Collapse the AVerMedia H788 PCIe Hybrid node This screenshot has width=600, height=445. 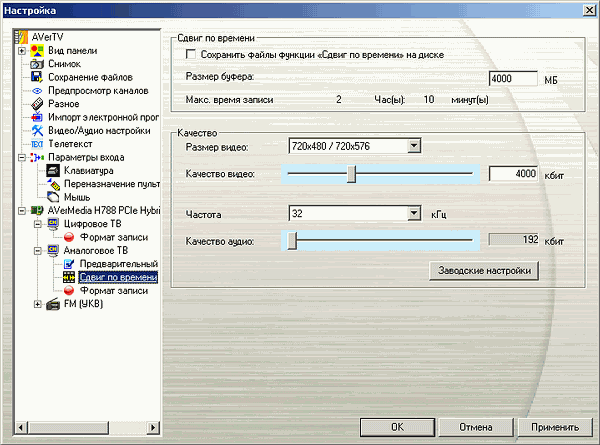point(22,210)
